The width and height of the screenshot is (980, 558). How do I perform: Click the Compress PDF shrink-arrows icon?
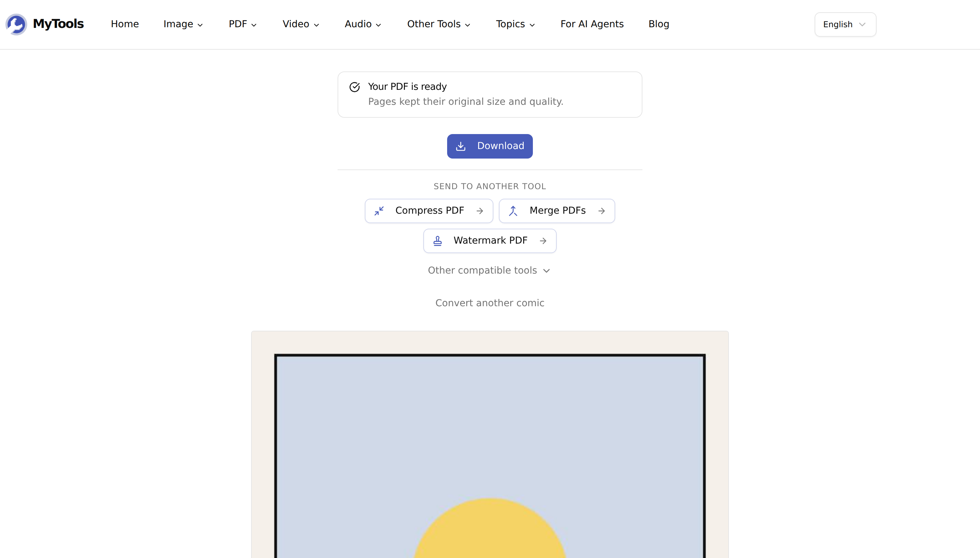click(379, 211)
